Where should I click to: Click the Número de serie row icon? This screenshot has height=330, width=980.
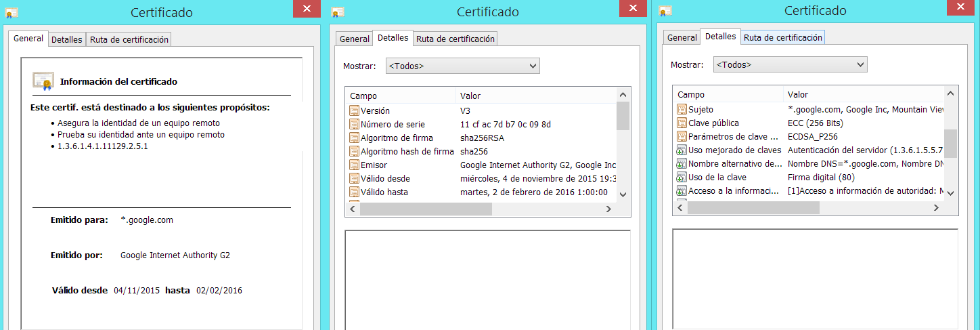tap(354, 124)
